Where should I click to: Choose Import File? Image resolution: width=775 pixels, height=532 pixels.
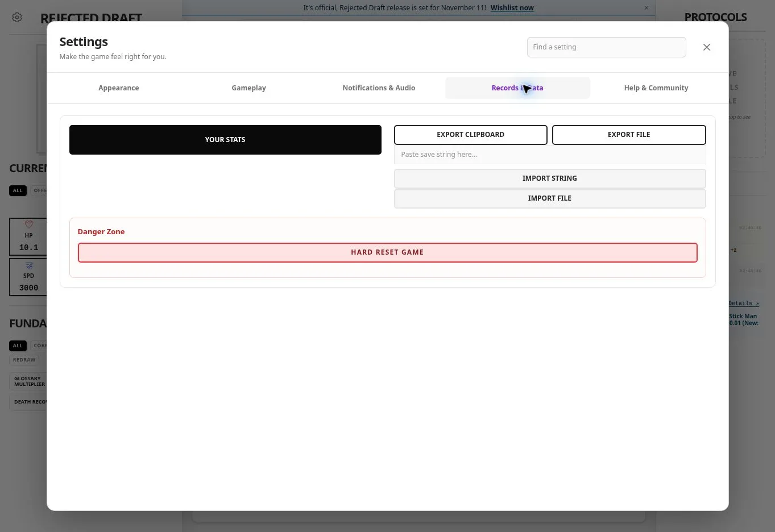tap(550, 198)
